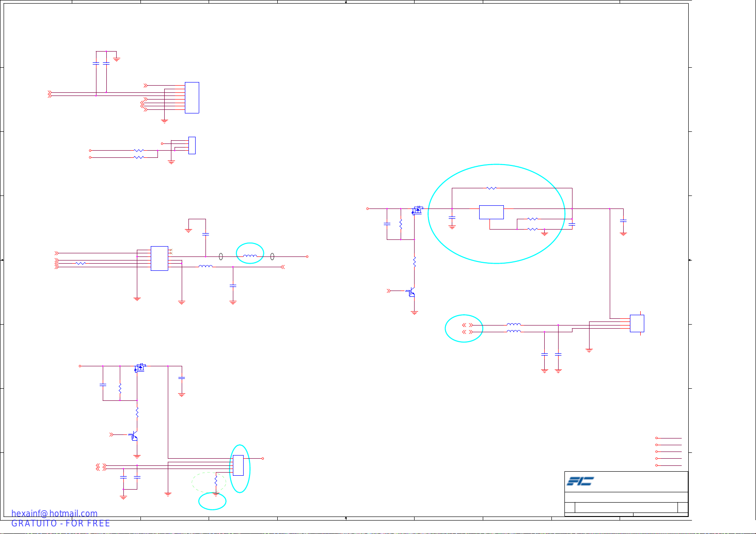Image resolution: width=756 pixels, height=534 pixels.
Task: Select the connector box inside tall cyan ellipse
Action: point(238,465)
